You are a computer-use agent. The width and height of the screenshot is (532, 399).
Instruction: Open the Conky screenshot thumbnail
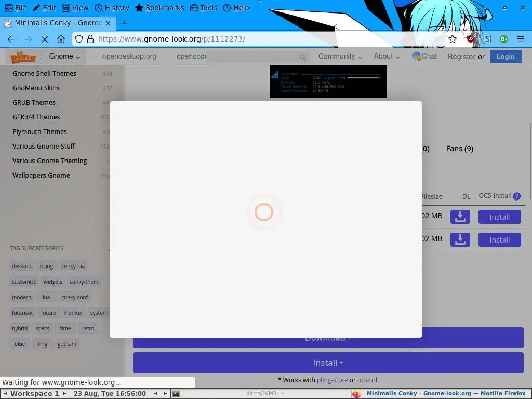coord(328,82)
